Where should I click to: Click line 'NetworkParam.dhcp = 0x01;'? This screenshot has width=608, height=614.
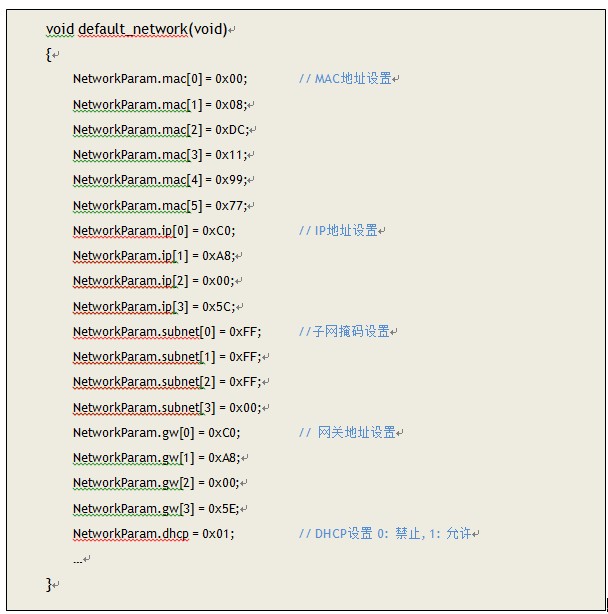coord(154,534)
